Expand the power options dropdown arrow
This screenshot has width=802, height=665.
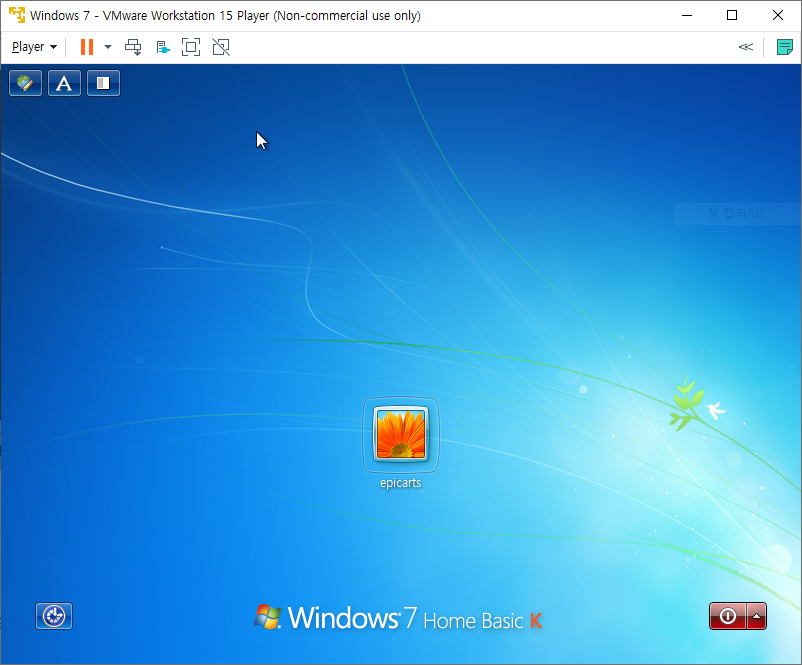pos(108,47)
